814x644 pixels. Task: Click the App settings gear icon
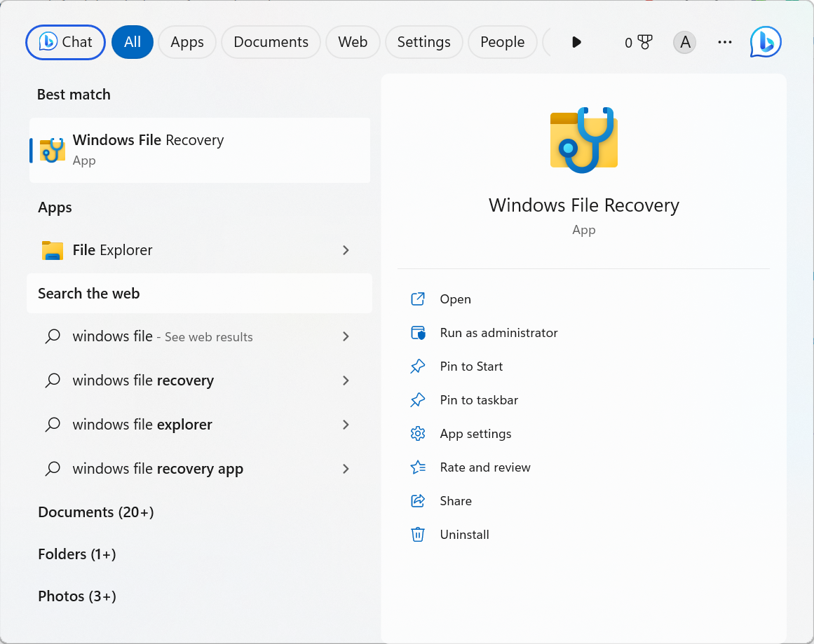418,433
